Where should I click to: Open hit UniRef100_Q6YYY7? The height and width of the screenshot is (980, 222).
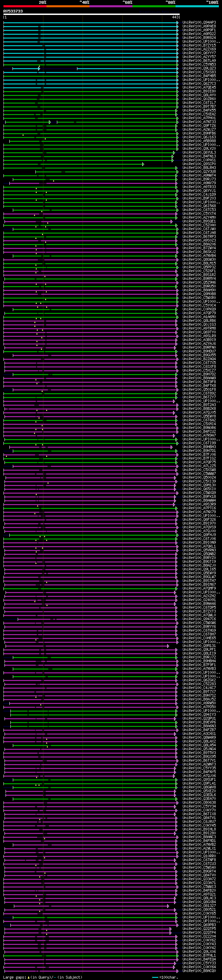(199, 53)
